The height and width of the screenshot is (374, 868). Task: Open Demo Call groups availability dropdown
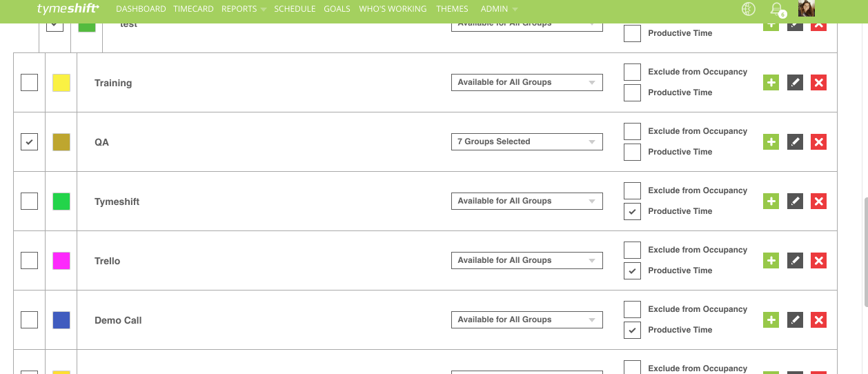pos(526,319)
